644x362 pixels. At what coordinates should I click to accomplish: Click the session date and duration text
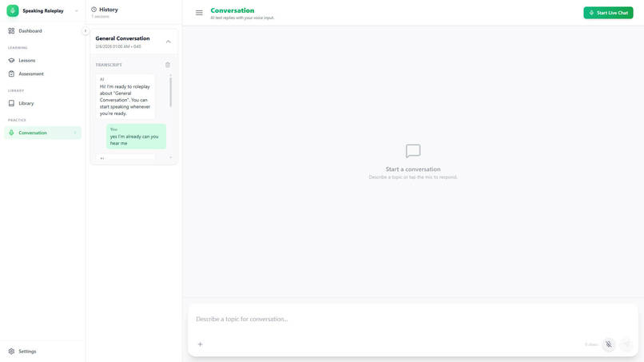[x=118, y=46]
